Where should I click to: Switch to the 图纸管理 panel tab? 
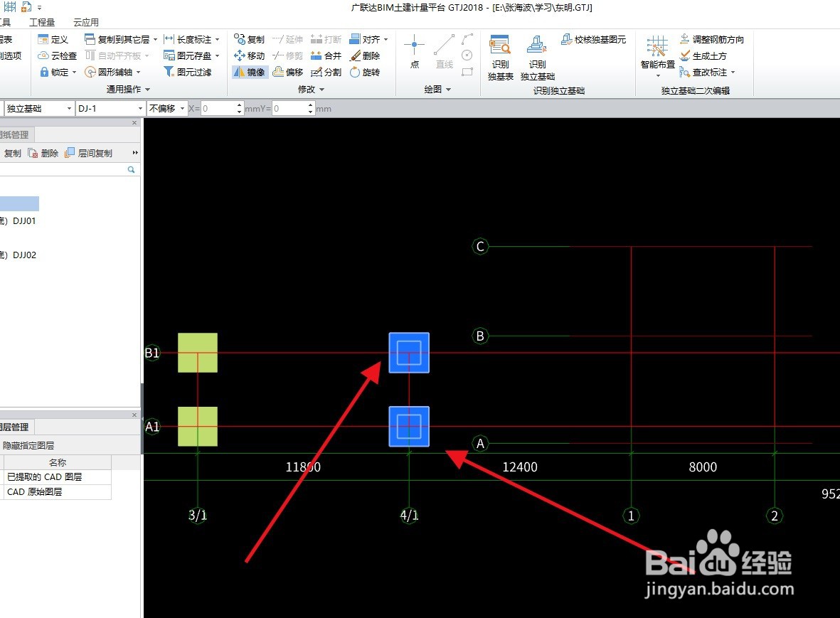15,135
